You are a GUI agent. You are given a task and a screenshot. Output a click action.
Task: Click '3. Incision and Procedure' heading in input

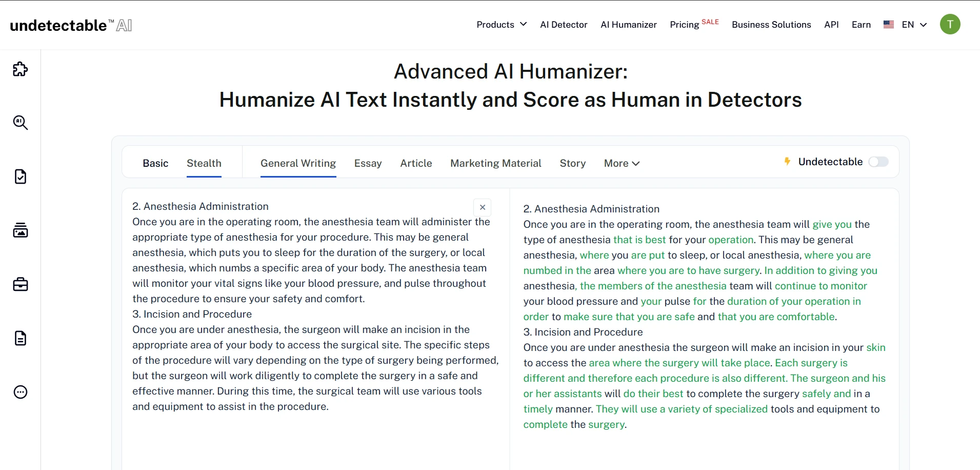pos(192,314)
